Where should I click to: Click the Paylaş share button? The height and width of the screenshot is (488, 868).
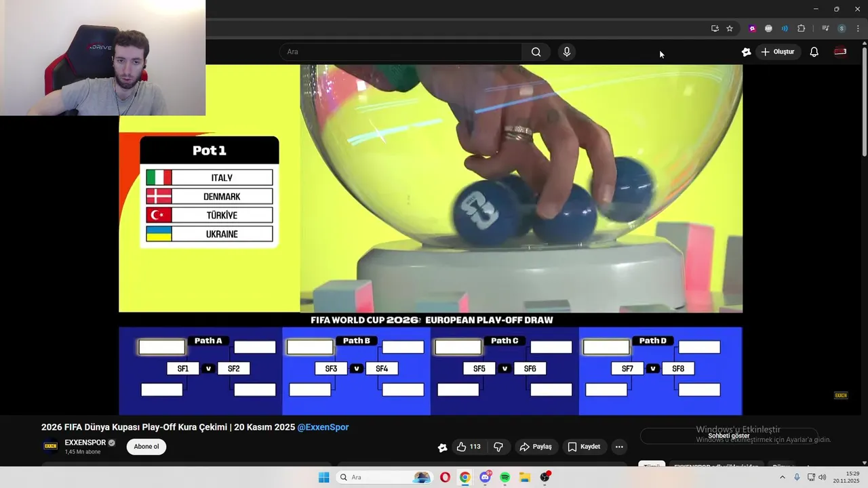coord(536,447)
